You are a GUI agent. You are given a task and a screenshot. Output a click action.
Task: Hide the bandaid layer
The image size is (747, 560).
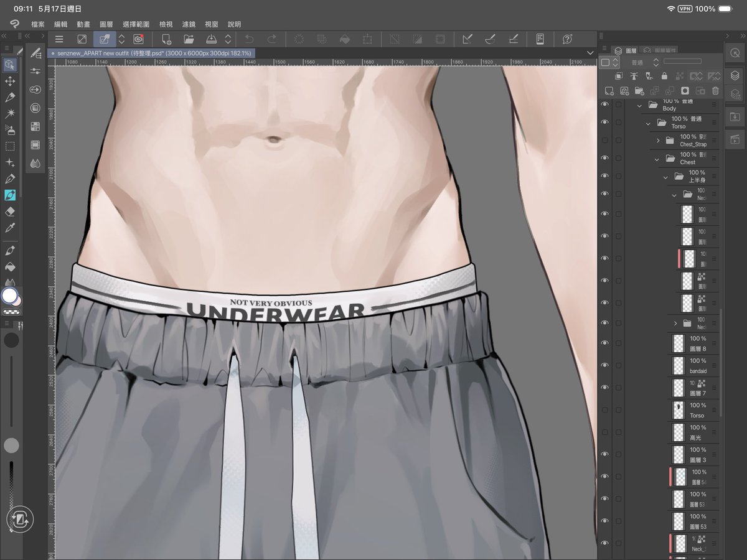tap(604, 365)
